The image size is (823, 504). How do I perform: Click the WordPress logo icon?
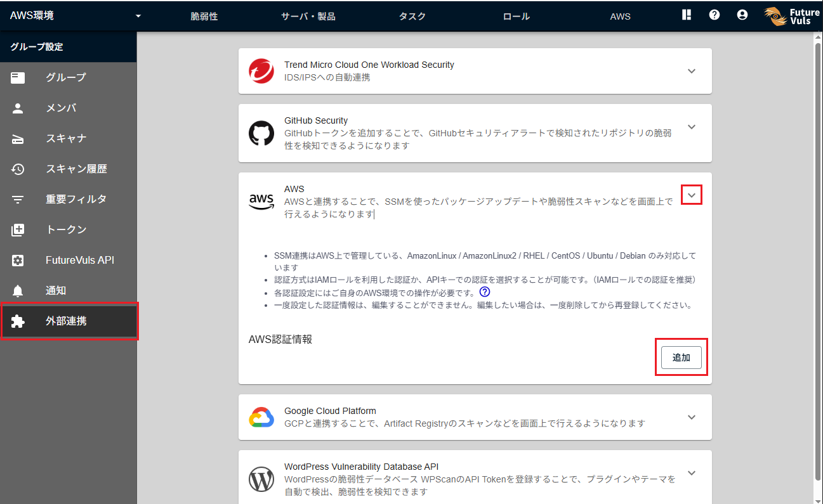[x=261, y=479]
